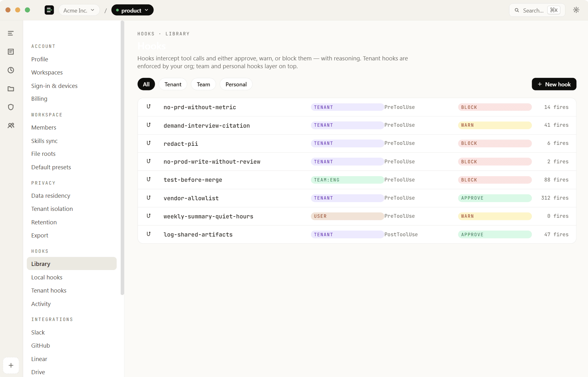This screenshot has width=588, height=377.
Task: Open the people members icon in rail
Action: click(x=11, y=125)
